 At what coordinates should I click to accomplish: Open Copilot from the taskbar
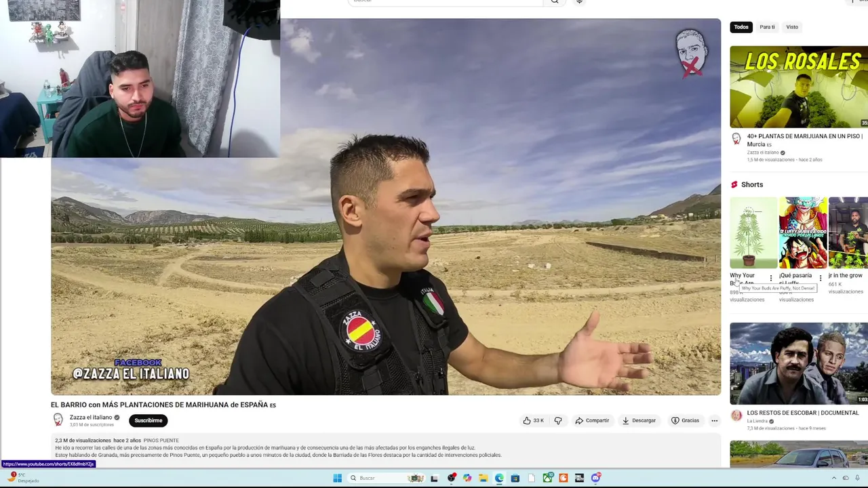(467, 478)
